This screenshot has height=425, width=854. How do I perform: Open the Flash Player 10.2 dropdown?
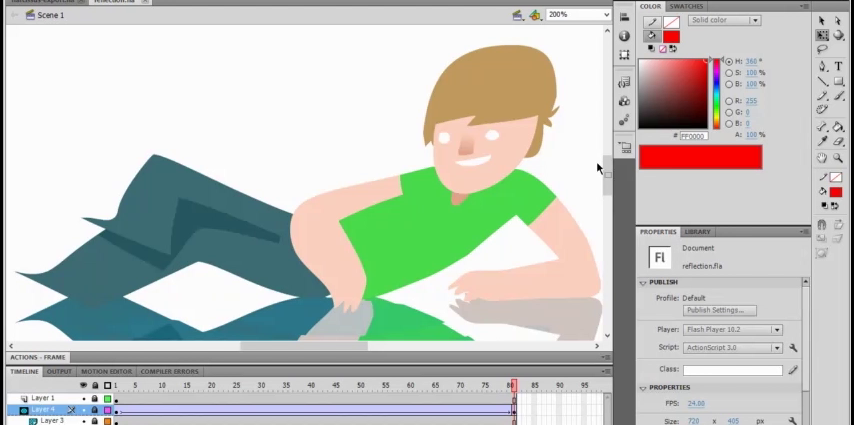[732, 329]
